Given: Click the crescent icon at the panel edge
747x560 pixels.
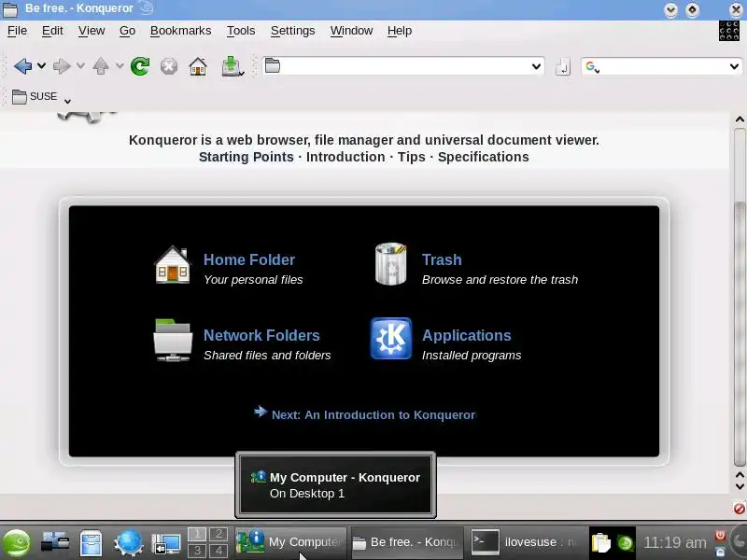Looking at the screenshot, I should click(739, 542).
